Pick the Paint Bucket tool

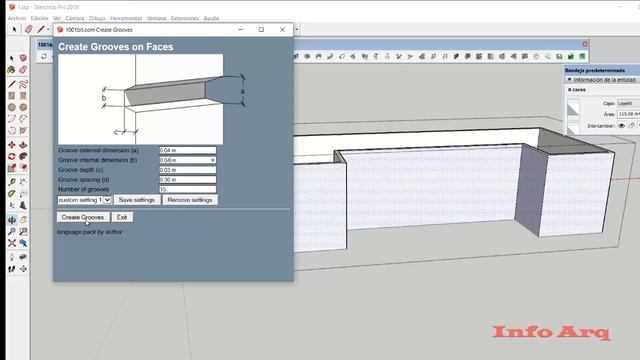pos(11,70)
